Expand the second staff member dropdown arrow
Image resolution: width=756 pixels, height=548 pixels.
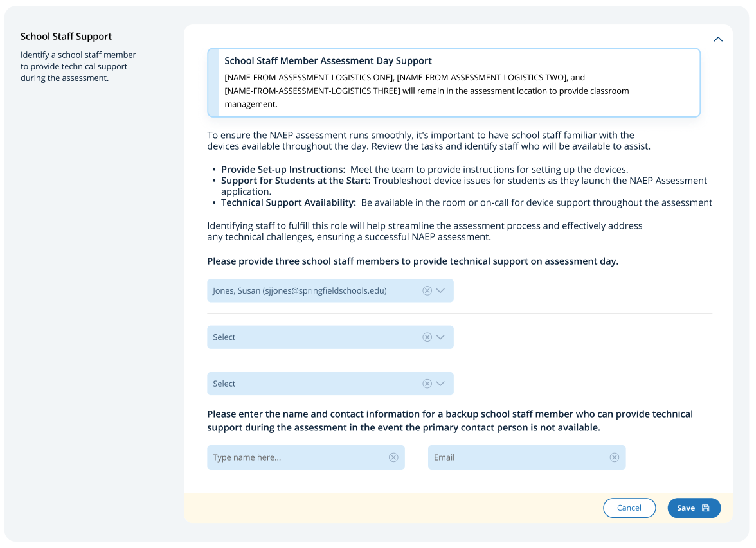point(440,337)
